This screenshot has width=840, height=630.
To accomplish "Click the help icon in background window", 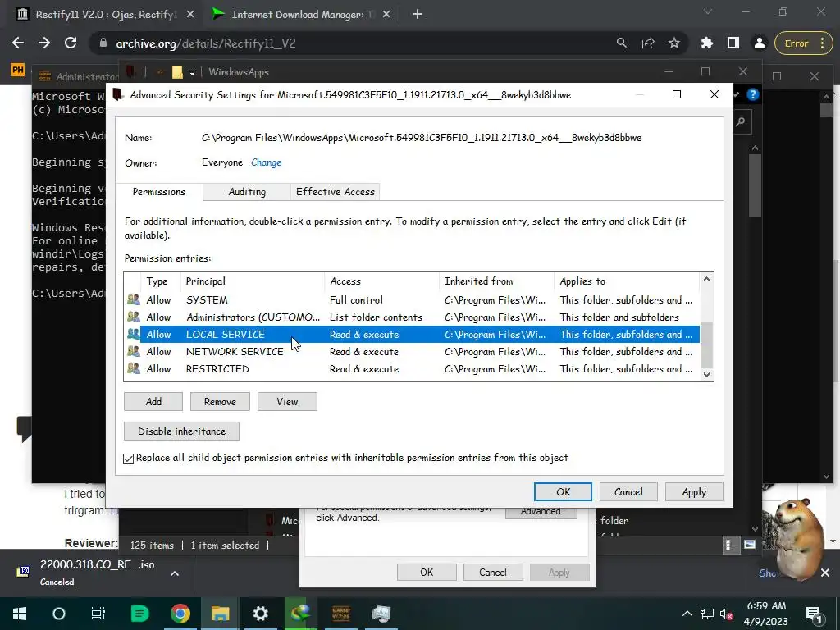I will [753, 95].
